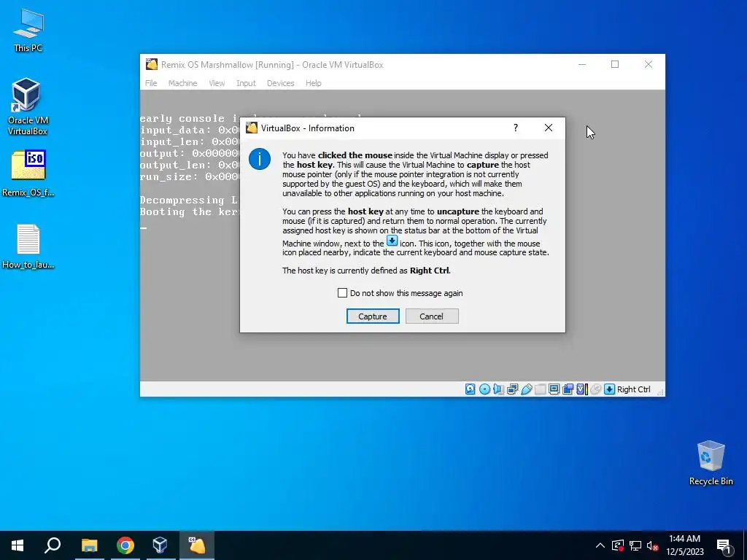
Task: Click the running Remix OS VM taskbar button
Action: (x=197, y=545)
